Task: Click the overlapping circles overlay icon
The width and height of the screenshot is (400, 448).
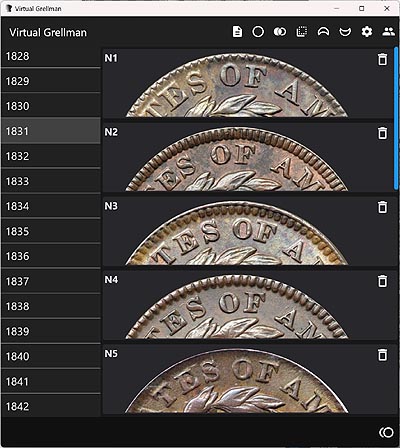Action: pyautogui.click(x=280, y=32)
